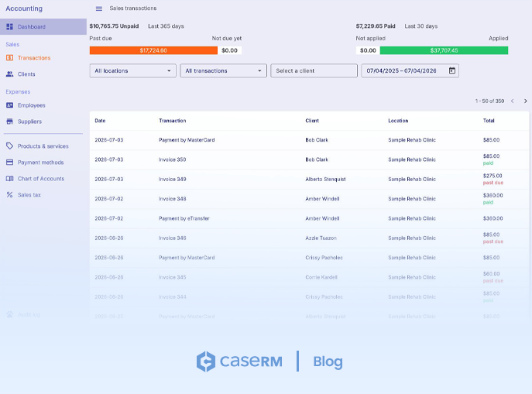
Task: Click the Suppliers store icon
Action: tap(10, 122)
